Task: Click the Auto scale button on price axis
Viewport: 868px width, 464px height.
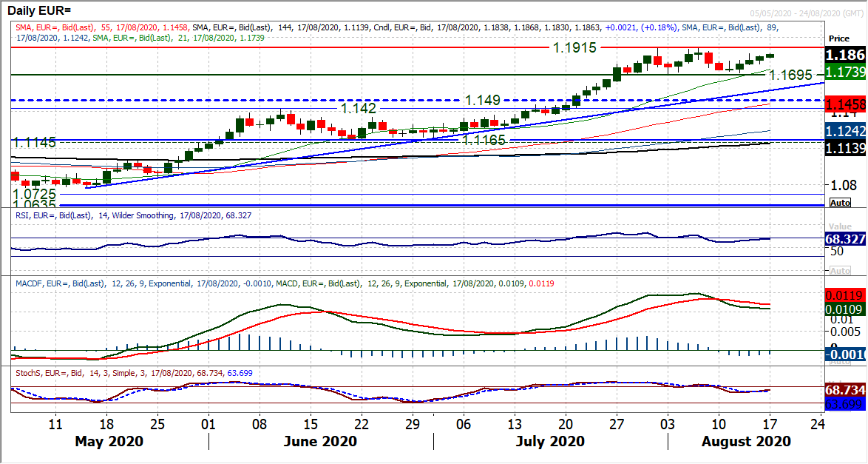Action: pos(840,202)
